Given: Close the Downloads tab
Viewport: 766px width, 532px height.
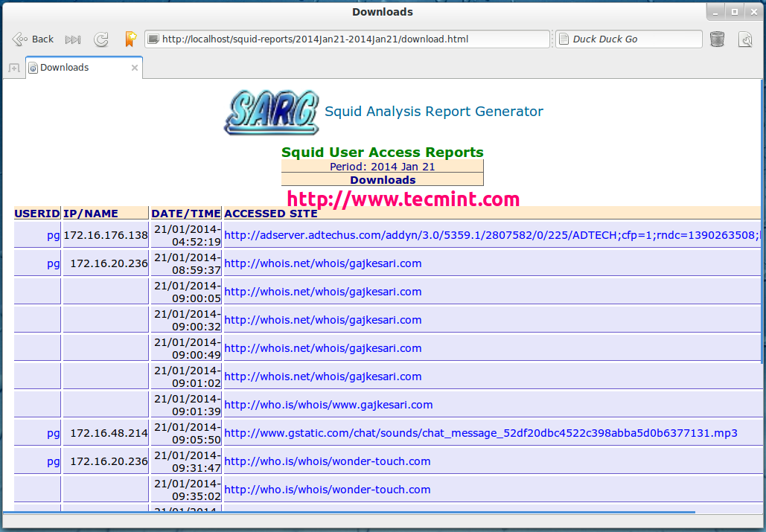Looking at the screenshot, I should click(134, 68).
